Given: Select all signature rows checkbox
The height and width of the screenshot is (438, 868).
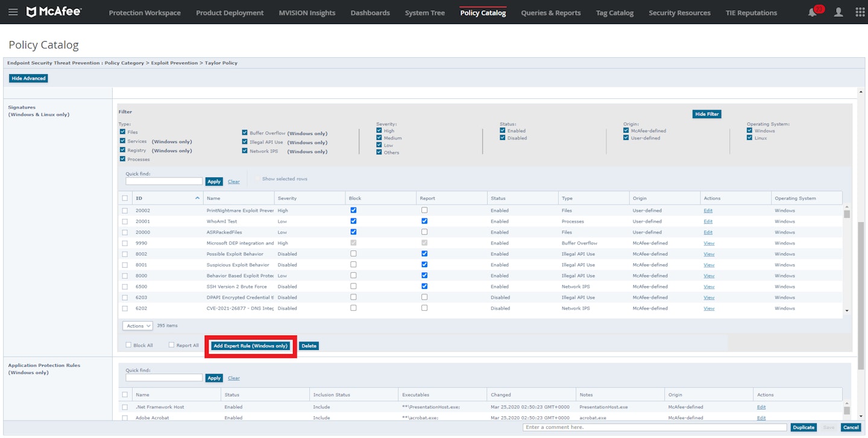Looking at the screenshot, I should tap(125, 198).
